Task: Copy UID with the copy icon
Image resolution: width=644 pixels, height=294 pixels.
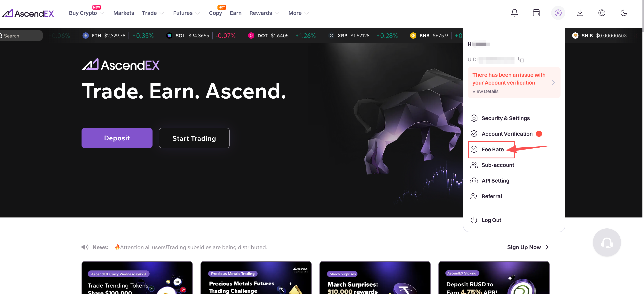Action: pos(521,60)
